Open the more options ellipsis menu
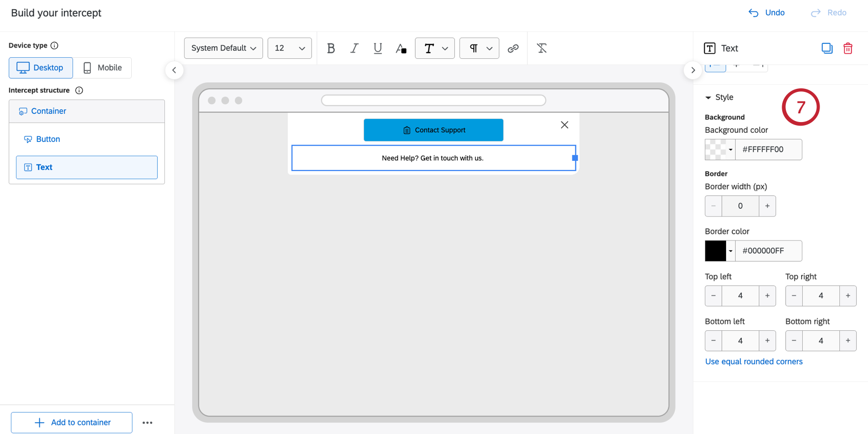 [x=148, y=423]
